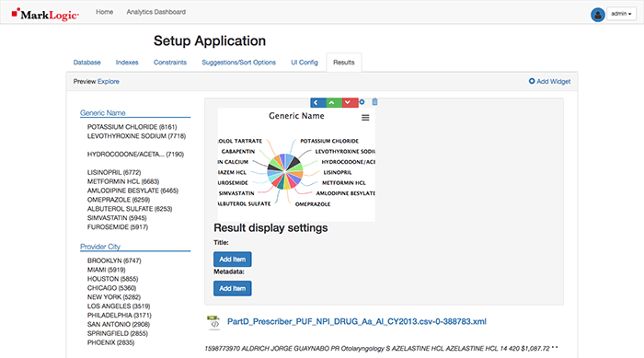The height and width of the screenshot is (358, 644).
Task: Click the blue move-left arrow on widget
Action: (318, 102)
